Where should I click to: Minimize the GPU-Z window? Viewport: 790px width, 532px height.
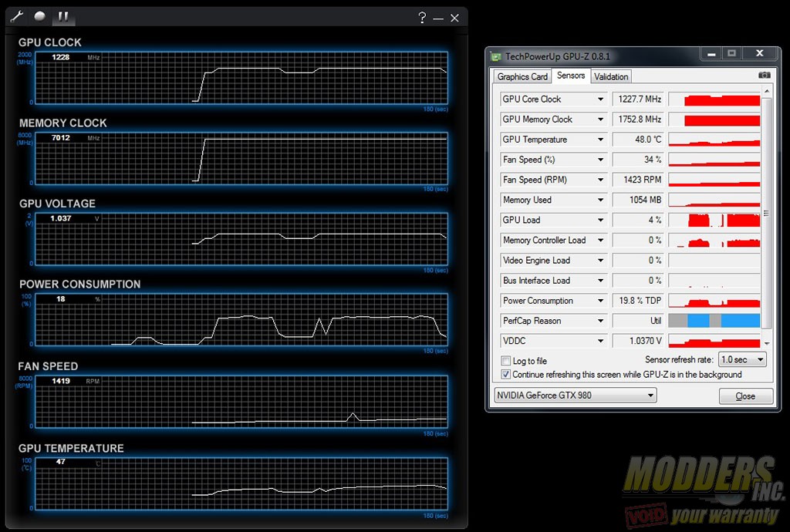pyautogui.click(x=711, y=53)
